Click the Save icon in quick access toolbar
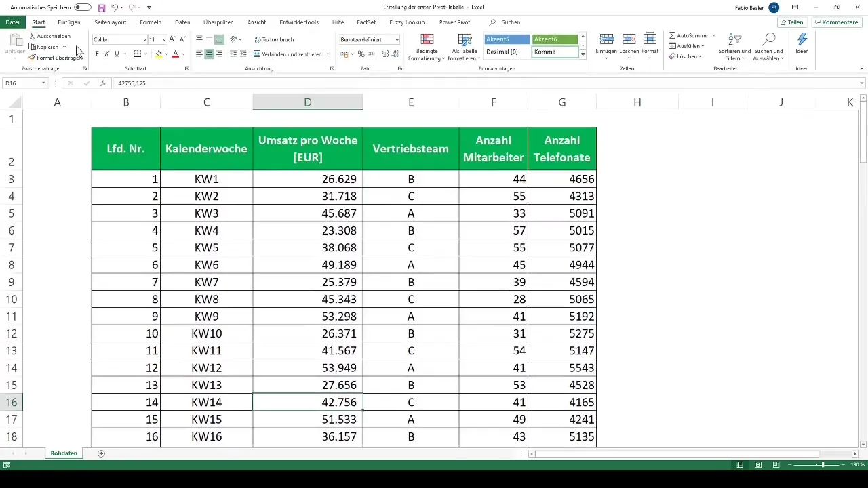The image size is (868, 488). pos(102,7)
